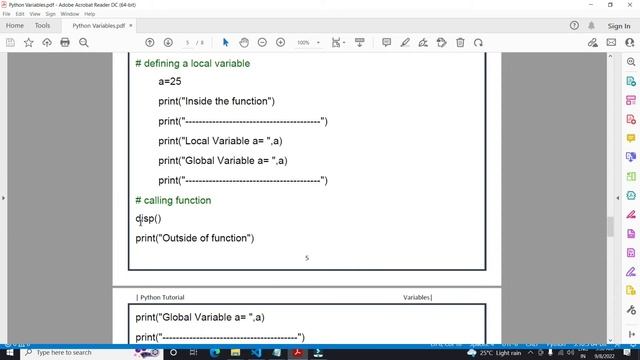Click Sign In
640x360 pixels.
(x=619, y=26)
